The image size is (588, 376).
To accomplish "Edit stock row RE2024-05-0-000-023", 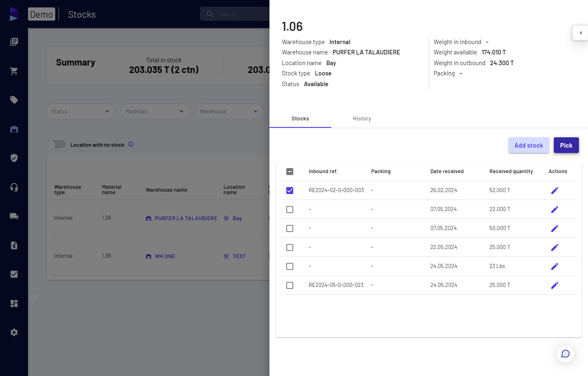I will (x=555, y=285).
